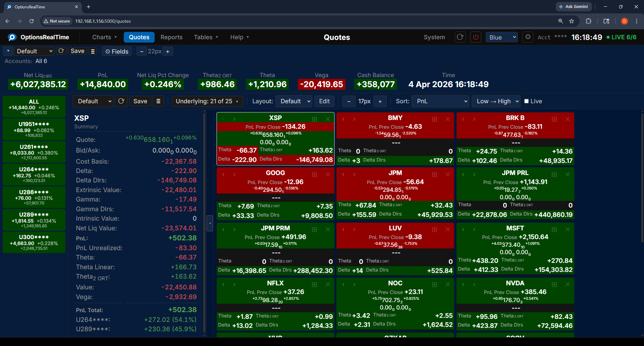The height and width of the screenshot is (346, 644).
Task: Go to the Reports page
Action: (171, 37)
